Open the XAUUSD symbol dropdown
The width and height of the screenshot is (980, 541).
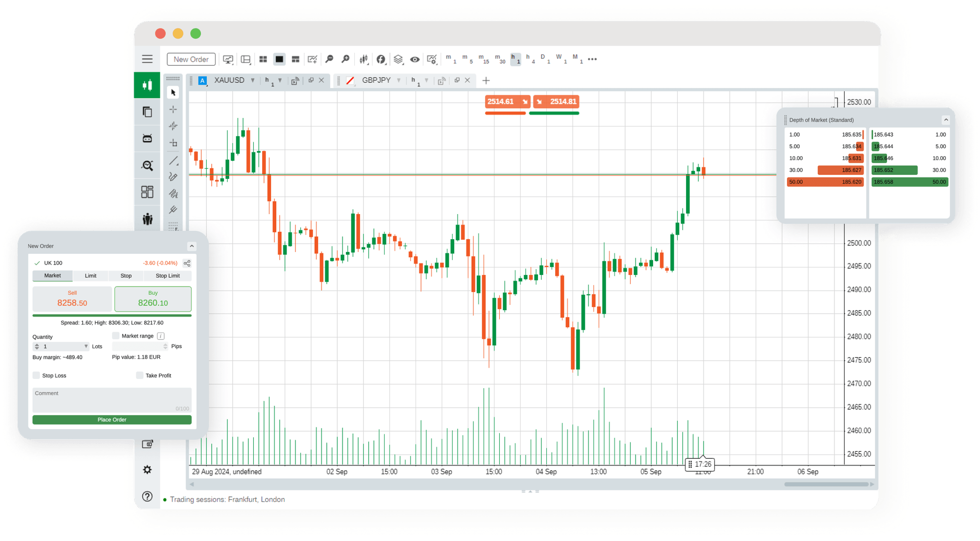tap(252, 80)
